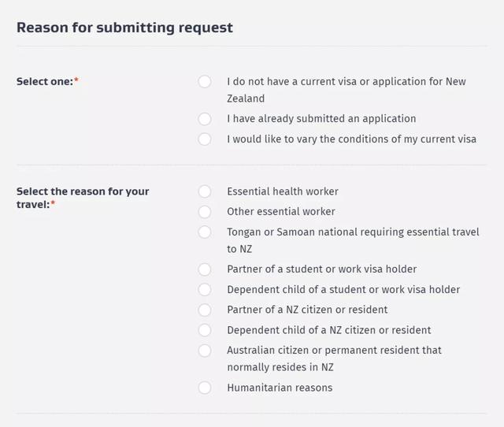Select Partner of a student or work visa holder
The height and width of the screenshot is (427, 504).
point(205,269)
